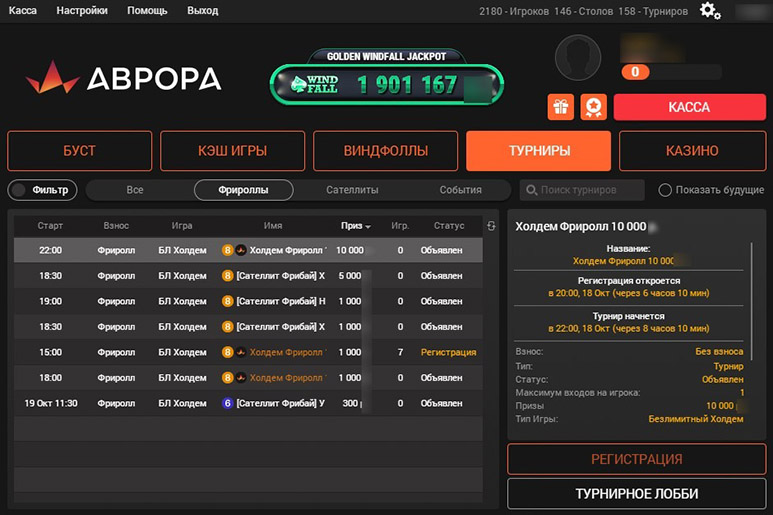Sort by the Приз column arrow
The width and height of the screenshot is (773, 515).
(368, 227)
